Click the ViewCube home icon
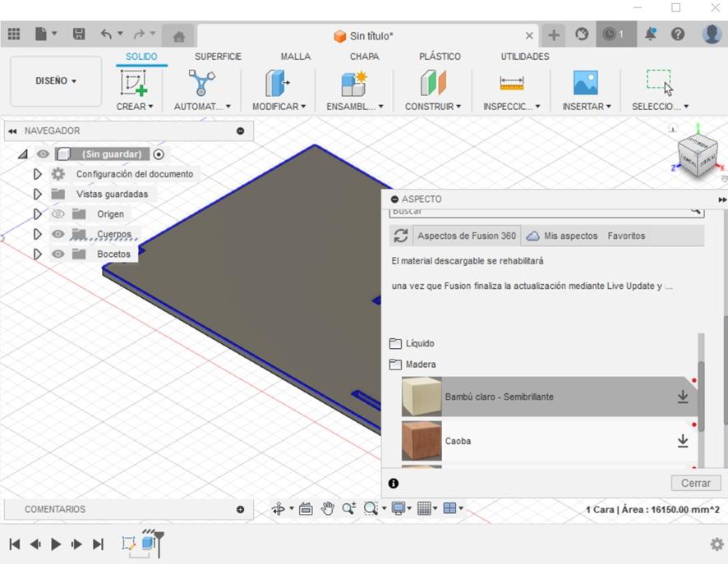728x564 pixels. point(673,128)
